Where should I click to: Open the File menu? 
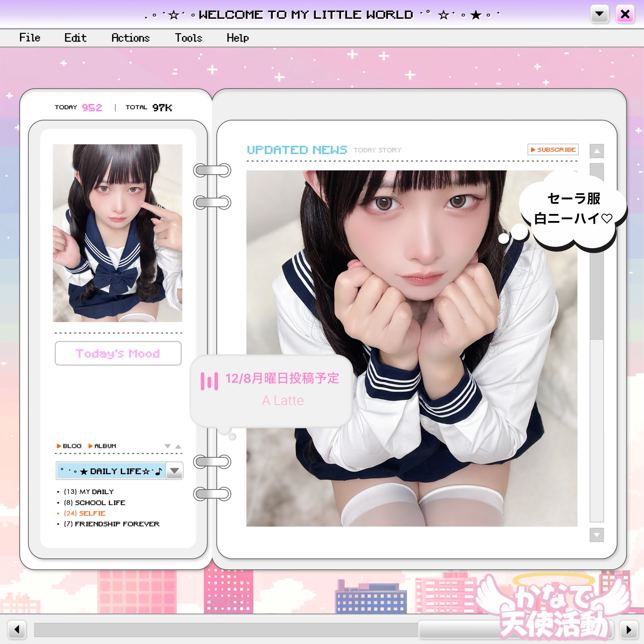click(x=30, y=38)
